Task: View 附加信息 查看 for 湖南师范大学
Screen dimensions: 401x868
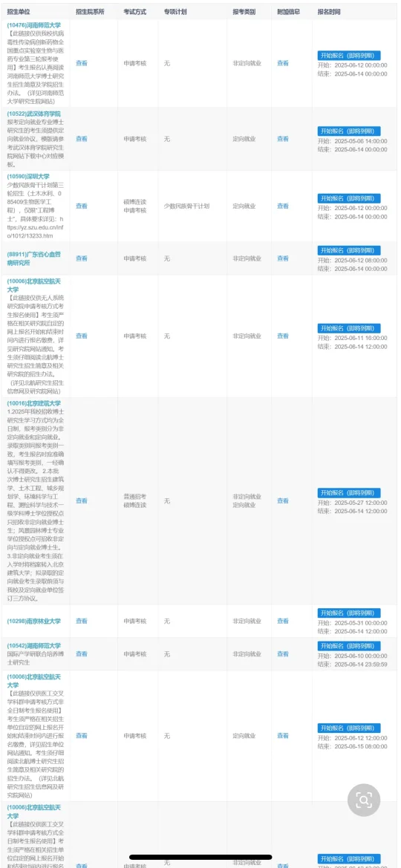Action: coord(283,654)
